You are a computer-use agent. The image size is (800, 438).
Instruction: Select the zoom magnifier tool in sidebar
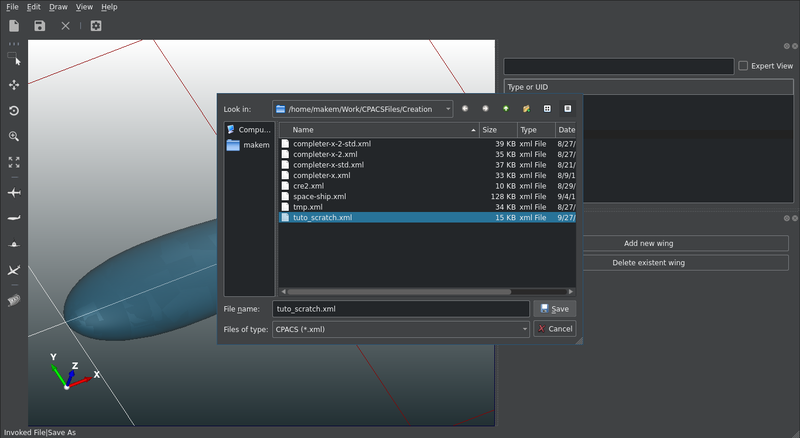click(14, 136)
